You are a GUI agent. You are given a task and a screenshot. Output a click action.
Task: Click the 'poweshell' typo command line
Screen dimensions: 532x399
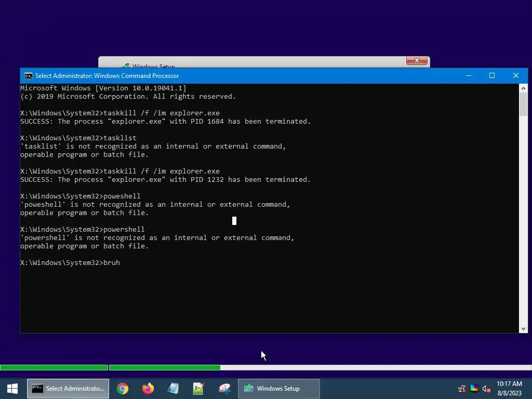81,196
